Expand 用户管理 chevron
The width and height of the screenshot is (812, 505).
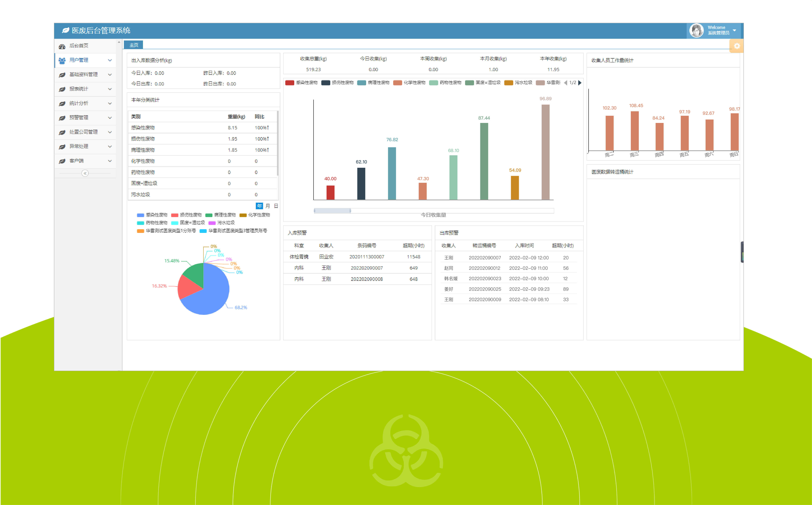110,60
